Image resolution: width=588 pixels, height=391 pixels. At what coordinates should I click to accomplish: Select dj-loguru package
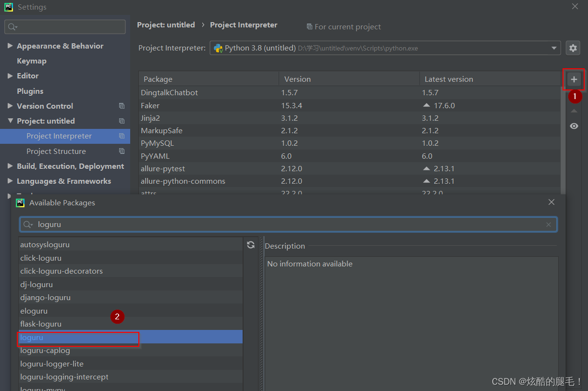(131, 284)
